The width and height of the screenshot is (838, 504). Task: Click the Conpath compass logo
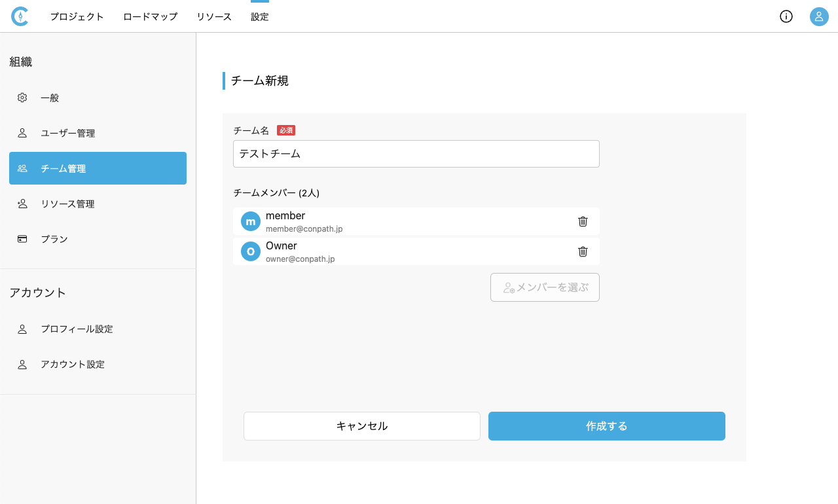pos(20,16)
